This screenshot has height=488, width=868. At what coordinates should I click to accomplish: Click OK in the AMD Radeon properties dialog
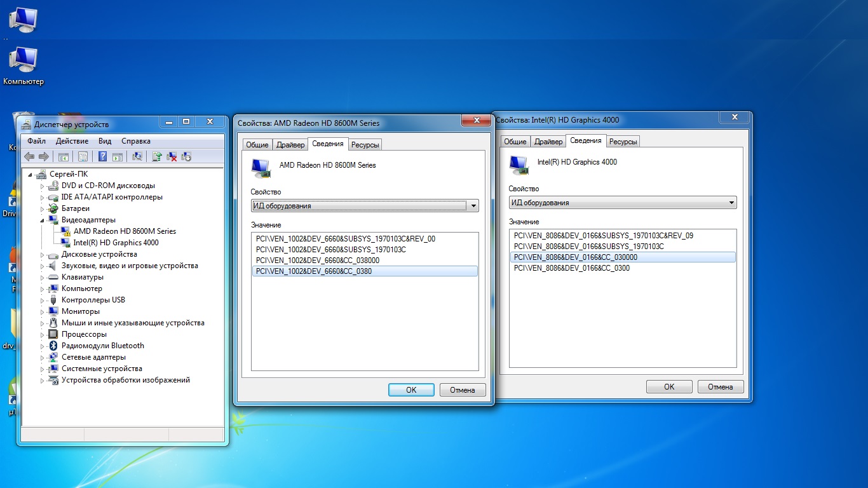point(411,390)
